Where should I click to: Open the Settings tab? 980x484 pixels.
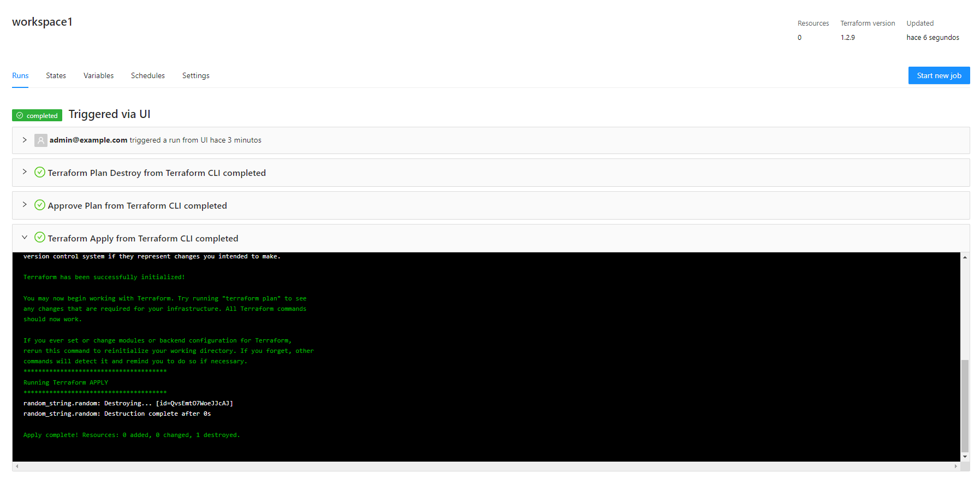click(196, 75)
